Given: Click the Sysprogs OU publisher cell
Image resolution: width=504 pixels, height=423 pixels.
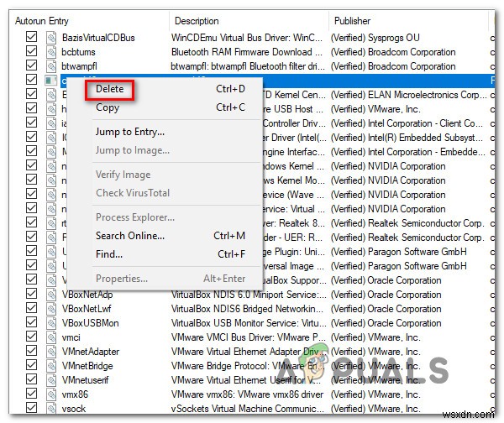Looking at the screenshot, I should 375,38.
